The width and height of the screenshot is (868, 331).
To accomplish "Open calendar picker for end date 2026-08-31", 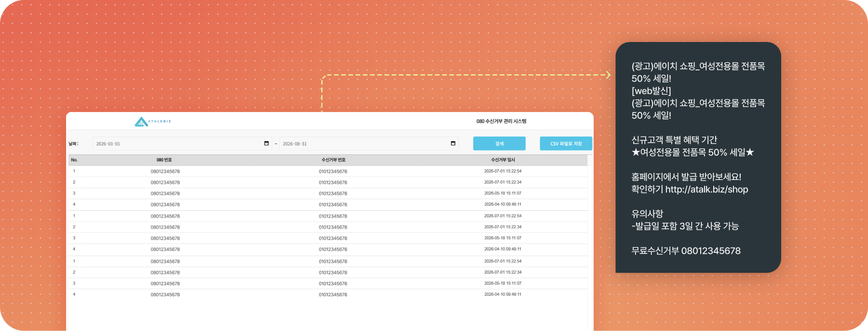I will point(453,143).
